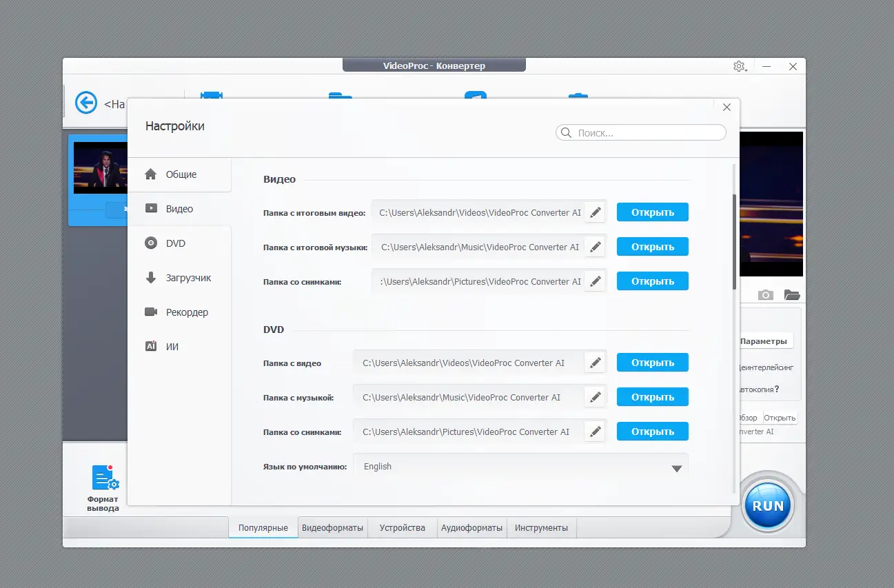Take a snapshot with the camera icon
894x588 pixels.
(x=765, y=295)
